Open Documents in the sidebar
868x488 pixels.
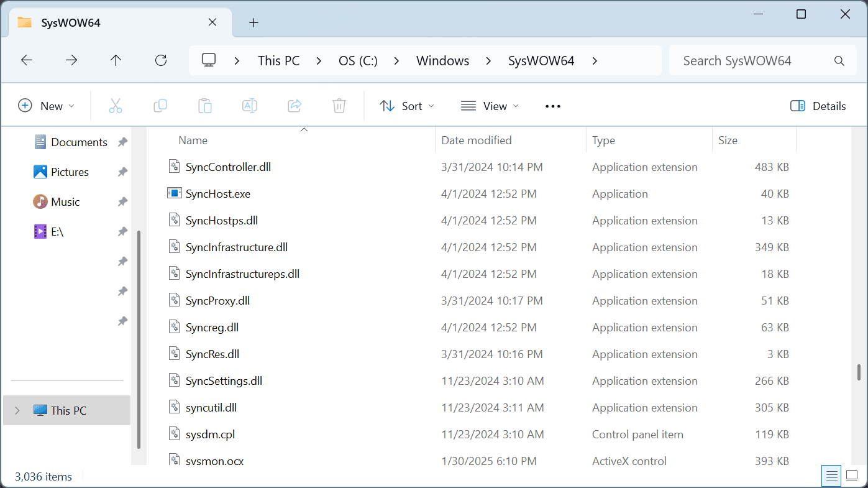[x=71, y=142]
